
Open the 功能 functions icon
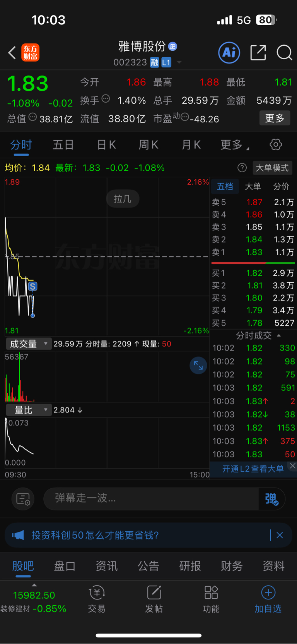[x=211, y=599]
